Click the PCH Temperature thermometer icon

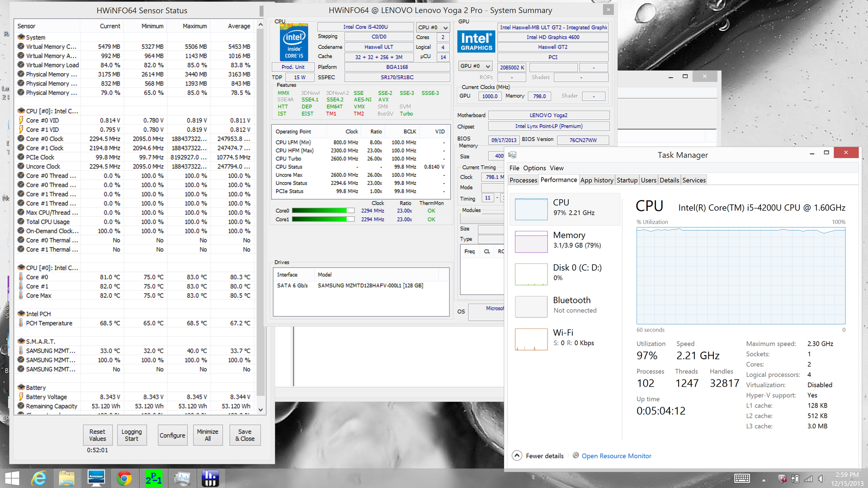(21, 323)
